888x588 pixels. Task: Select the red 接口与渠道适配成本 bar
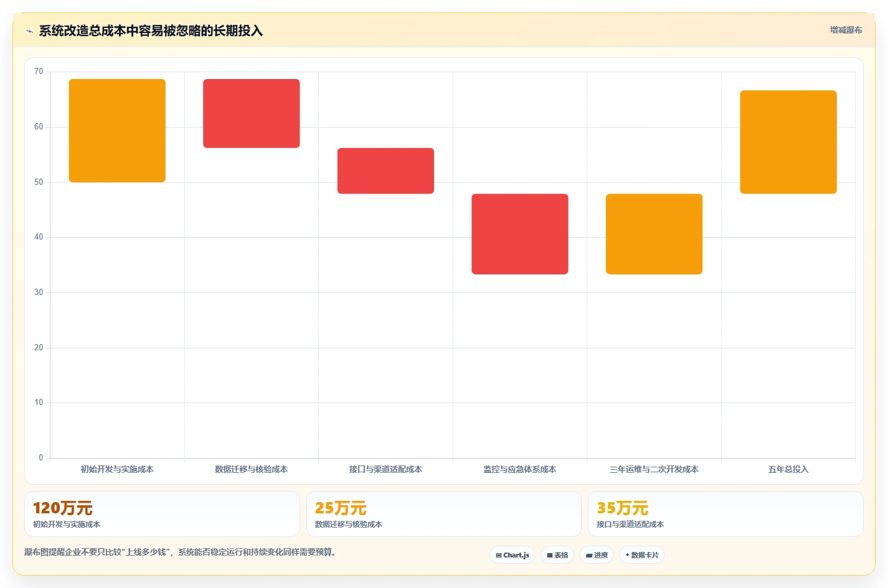385,170
